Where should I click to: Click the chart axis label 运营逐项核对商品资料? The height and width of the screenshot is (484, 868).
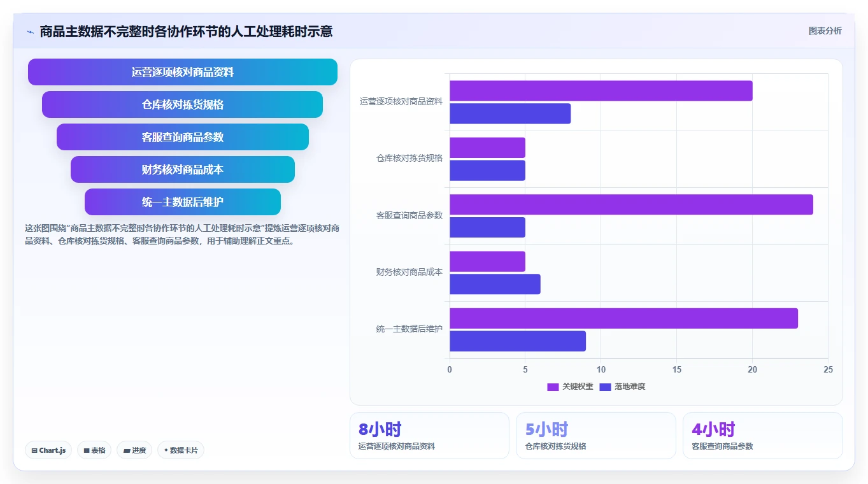pos(401,101)
